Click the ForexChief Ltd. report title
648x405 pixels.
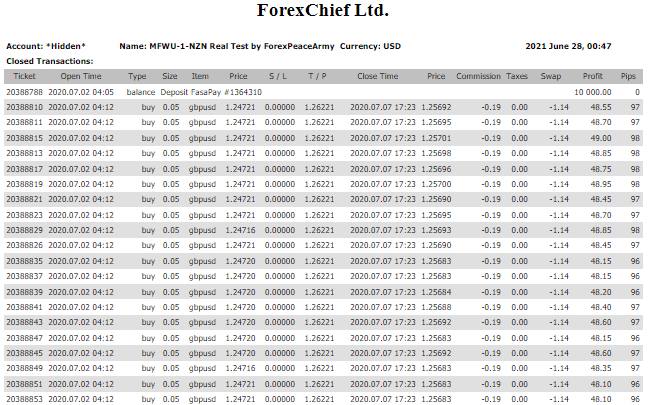[x=323, y=10]
